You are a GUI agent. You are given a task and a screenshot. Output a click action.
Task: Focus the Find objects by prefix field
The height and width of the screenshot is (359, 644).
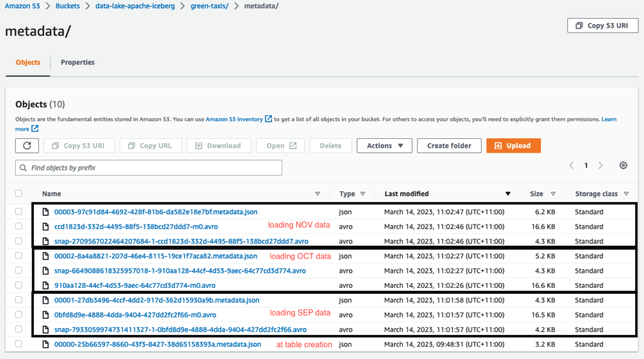(x=148, y=168)
